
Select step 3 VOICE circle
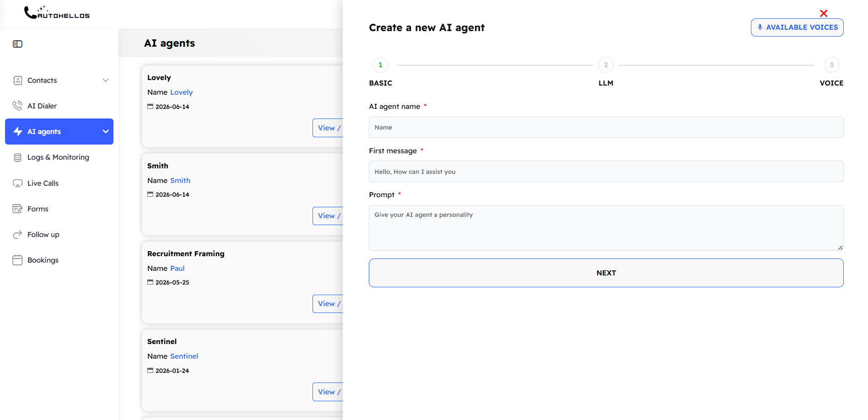[832, 65]
